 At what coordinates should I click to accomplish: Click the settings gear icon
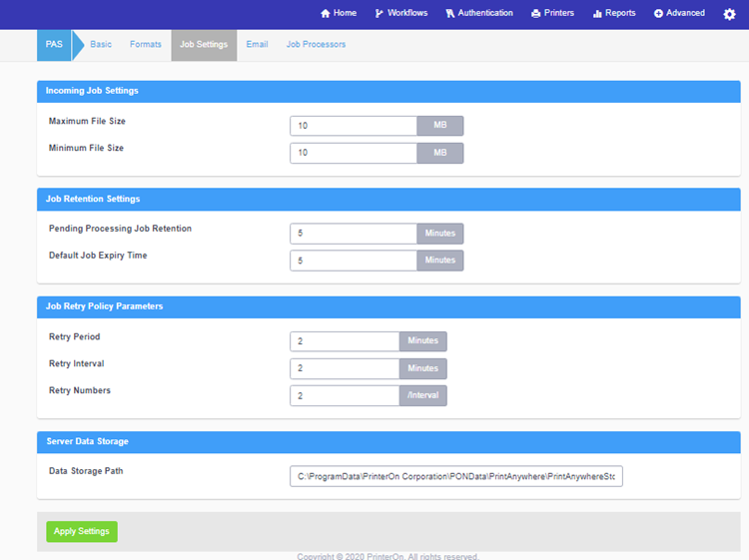point(729,14)
